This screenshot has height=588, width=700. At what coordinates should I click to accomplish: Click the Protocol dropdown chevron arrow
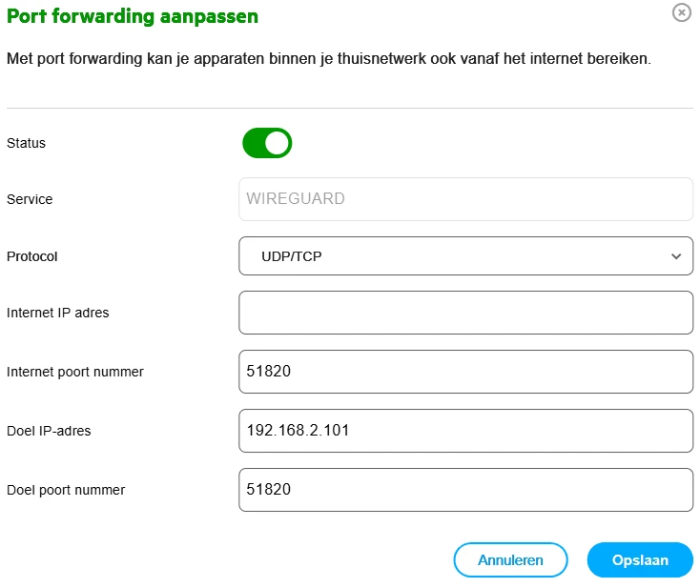click(x=676, y=256)
